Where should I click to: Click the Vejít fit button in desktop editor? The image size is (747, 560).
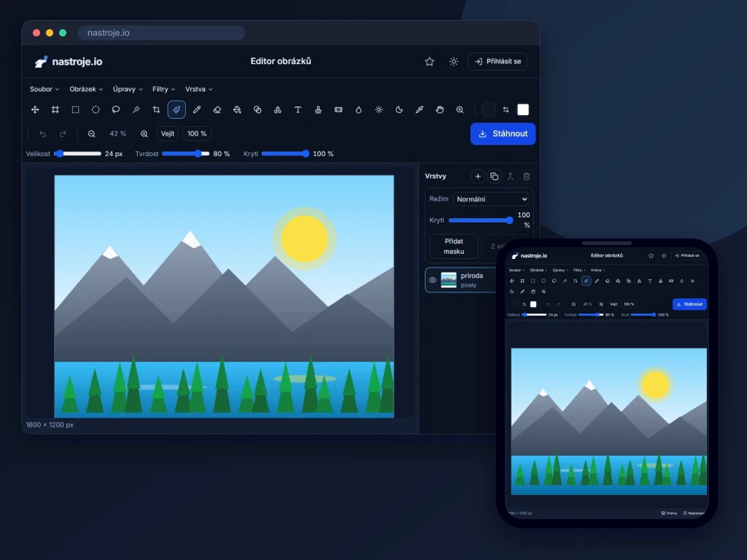coord(167,134)
